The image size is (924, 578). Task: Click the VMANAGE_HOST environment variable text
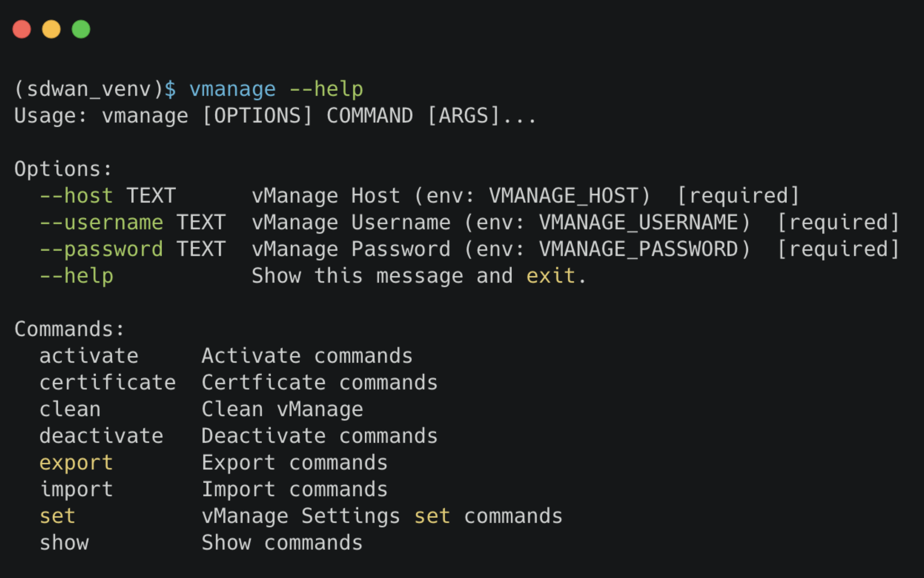coord(569,196)
